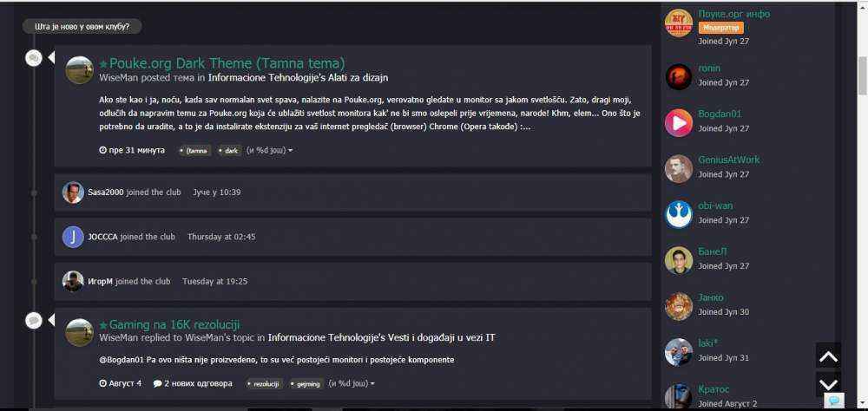Open Јанко member name link
The image size is (868, 411).
711,297
